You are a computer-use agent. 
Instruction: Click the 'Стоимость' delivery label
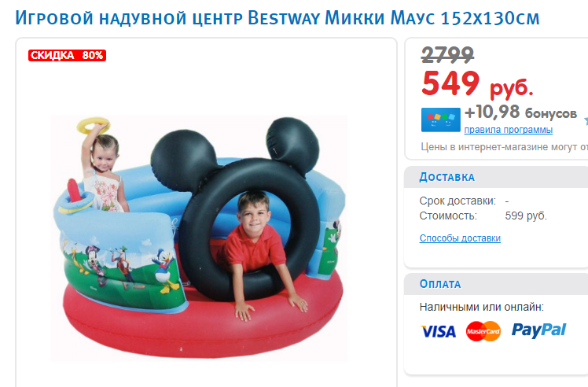448,216
